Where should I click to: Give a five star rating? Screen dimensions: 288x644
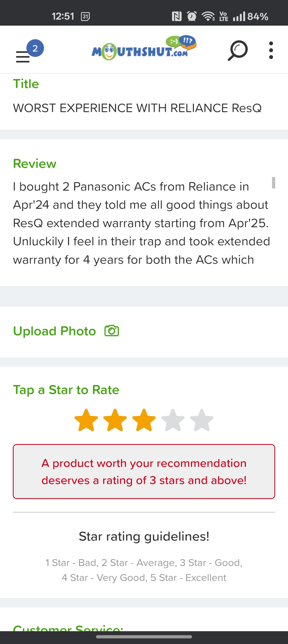[202, 420]
